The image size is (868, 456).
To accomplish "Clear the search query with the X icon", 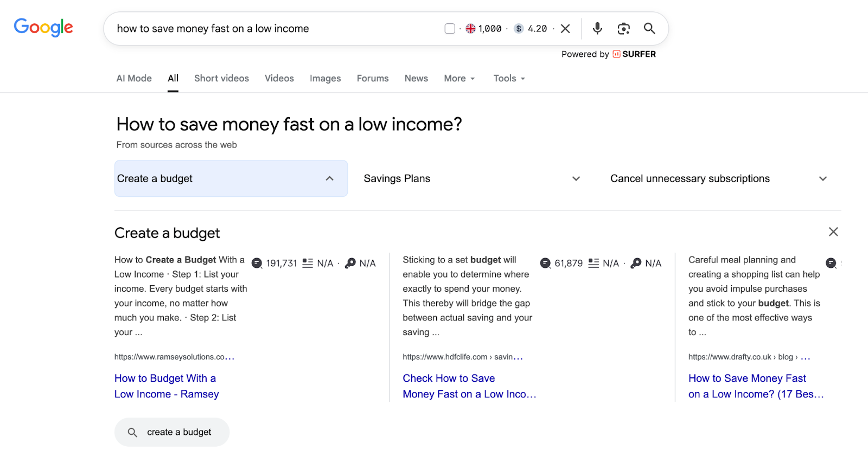I will click(x=565, y=29).
